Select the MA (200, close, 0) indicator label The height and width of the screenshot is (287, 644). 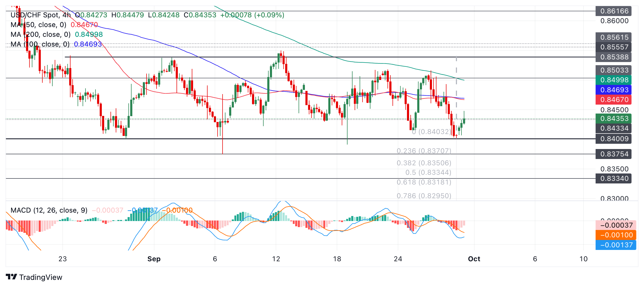pos(41,34)
